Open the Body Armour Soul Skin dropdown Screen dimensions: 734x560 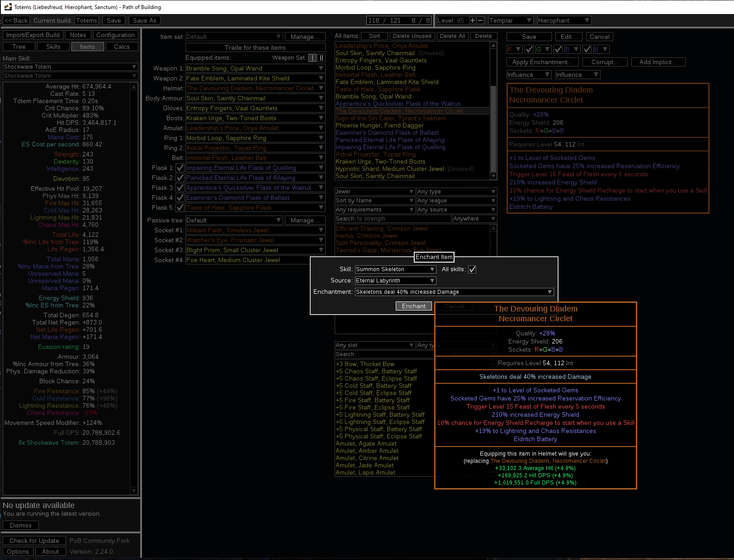[256, 98]
